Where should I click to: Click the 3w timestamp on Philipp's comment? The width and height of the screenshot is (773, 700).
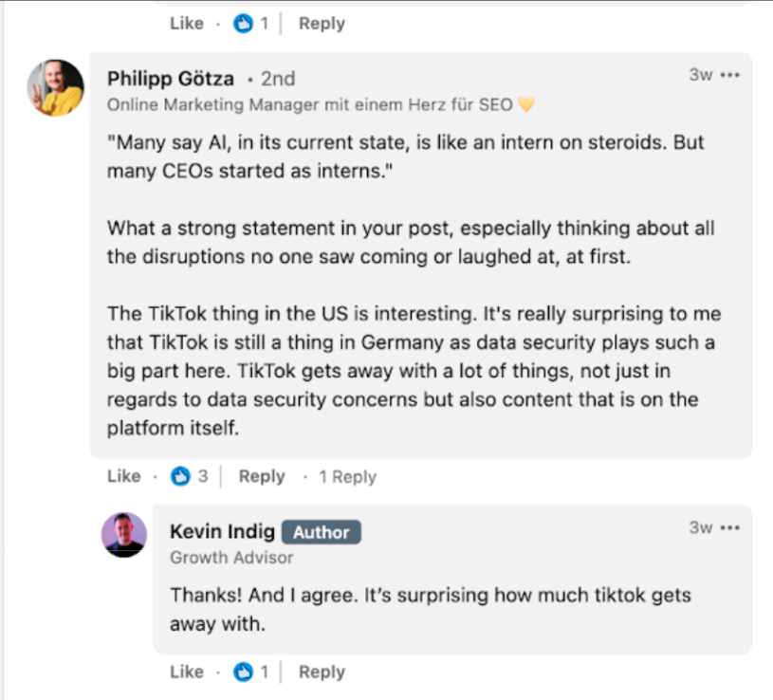point(700,75)
